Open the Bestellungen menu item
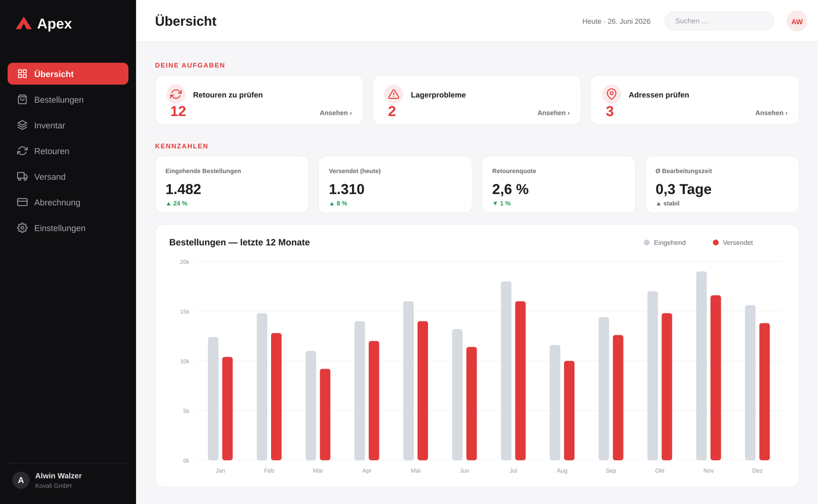This screenshot has width=818, height=504. (x=68, y=100)
